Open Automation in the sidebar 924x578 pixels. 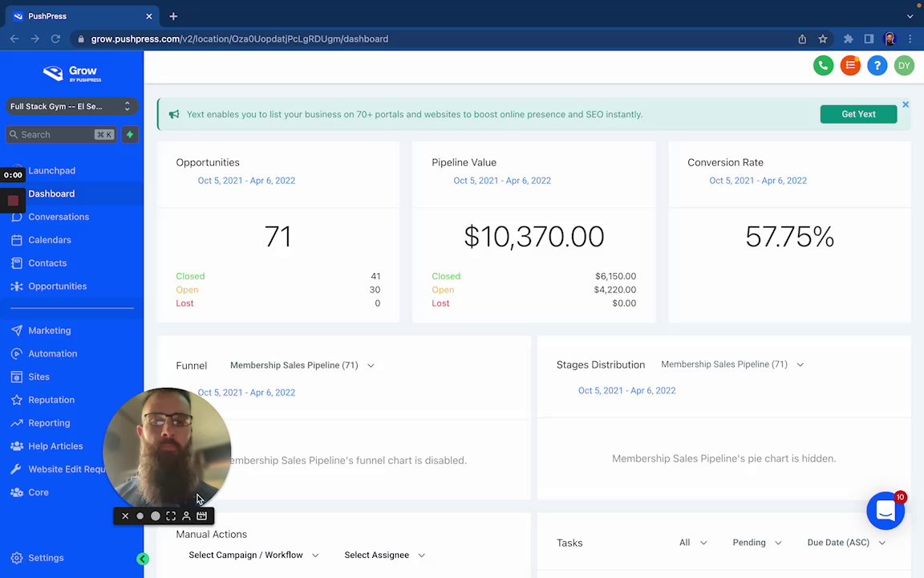pos(52,353)
